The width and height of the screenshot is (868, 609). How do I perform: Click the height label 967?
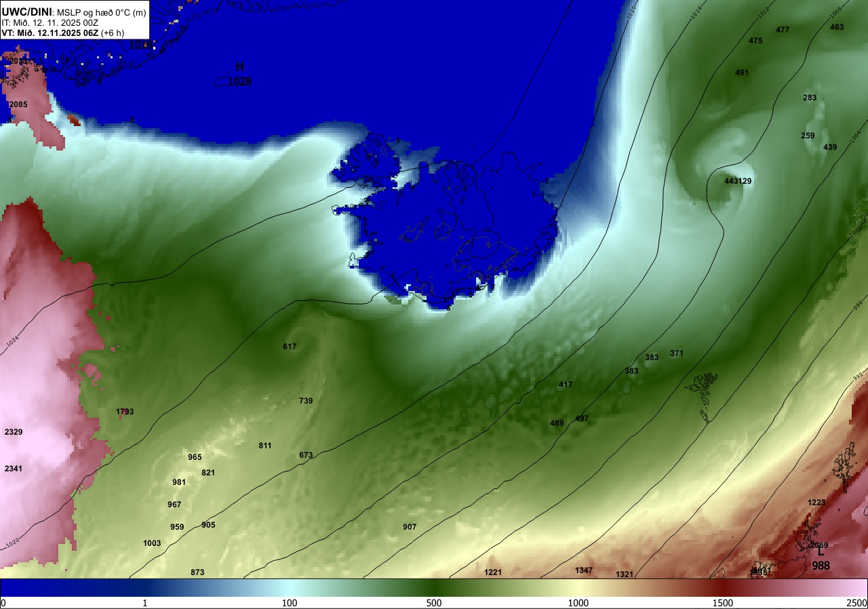coord(174,505)
